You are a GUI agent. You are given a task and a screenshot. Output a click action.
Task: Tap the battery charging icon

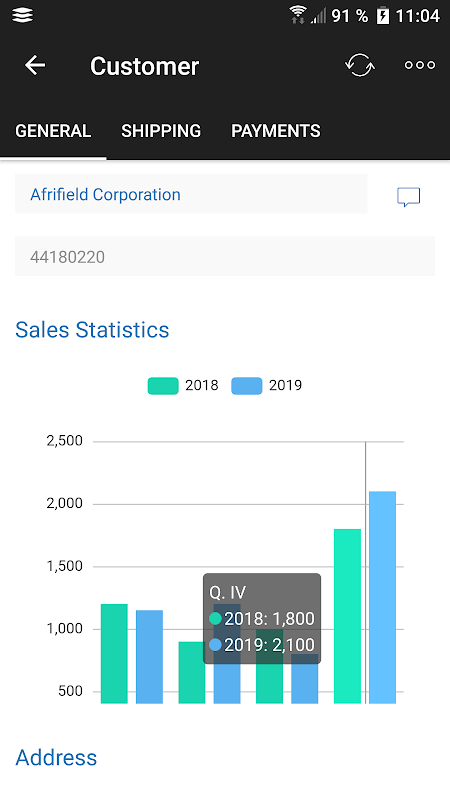click(x=382, y=16)
